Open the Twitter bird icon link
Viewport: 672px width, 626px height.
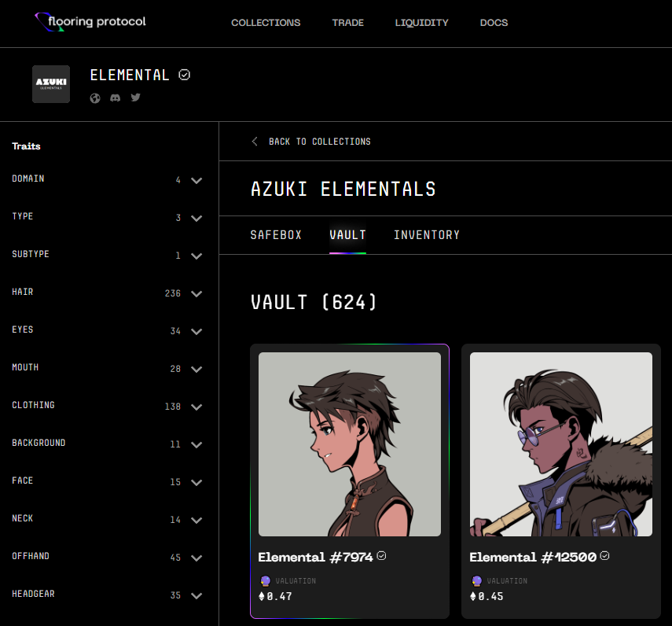point(135,98)
